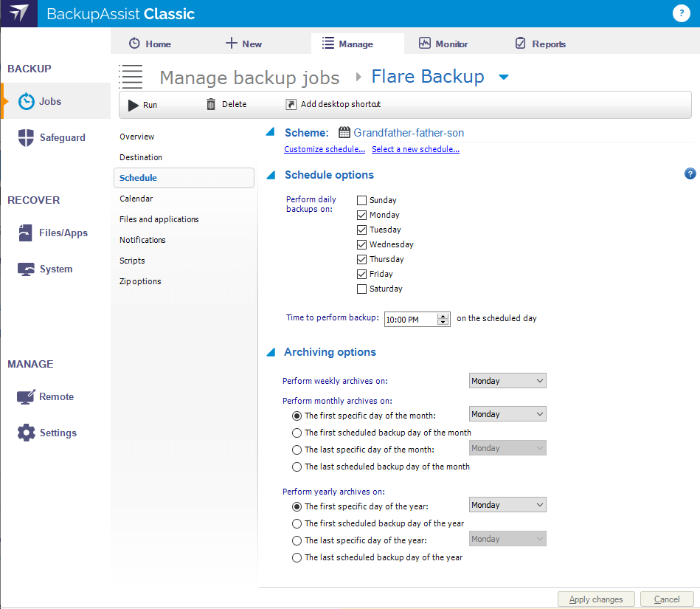Click the Run play icon
Viewport: 700px width, 609px height.
click(133, 105)
